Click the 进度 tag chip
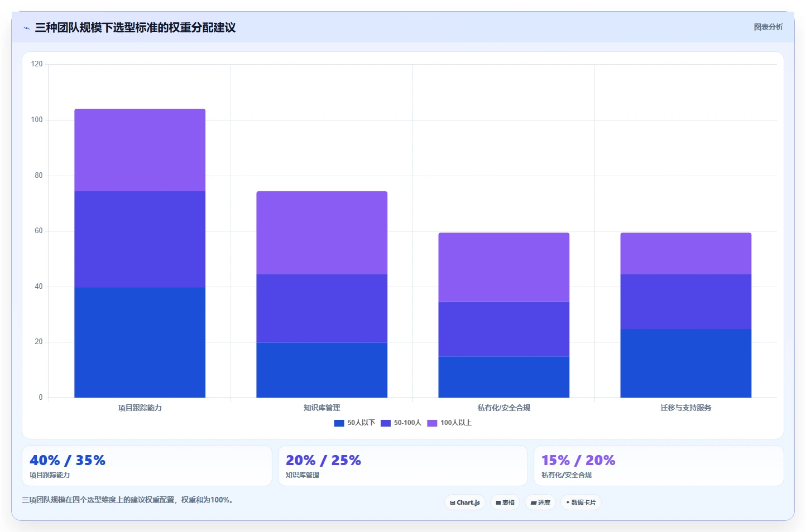Viewport: 806px width, 532px height. 540,502
